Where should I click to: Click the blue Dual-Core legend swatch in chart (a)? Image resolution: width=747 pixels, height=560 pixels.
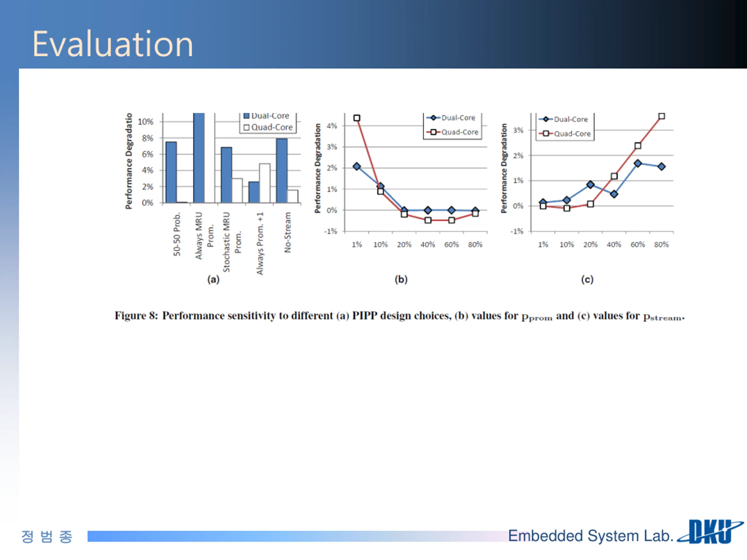click(247, 116)
